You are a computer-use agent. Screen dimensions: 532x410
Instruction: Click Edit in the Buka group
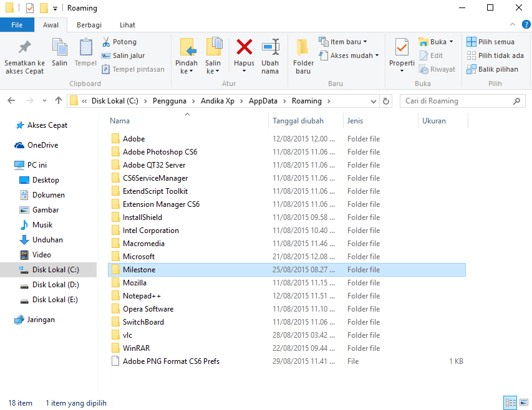coord(431,55)
